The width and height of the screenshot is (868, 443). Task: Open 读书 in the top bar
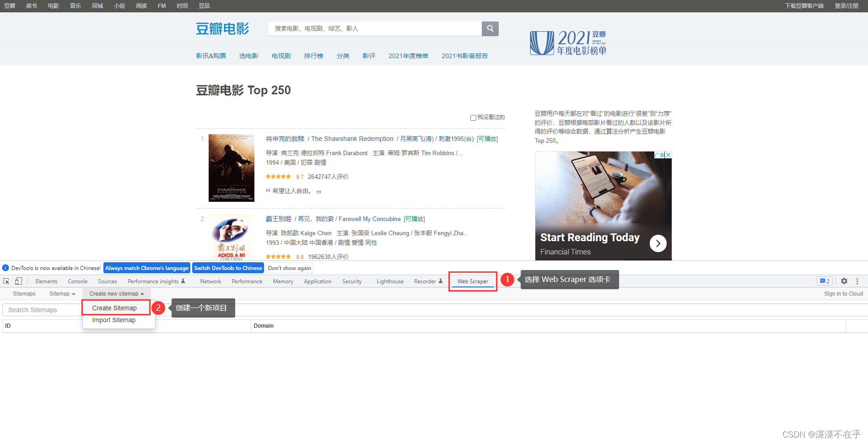coord(32,6)
